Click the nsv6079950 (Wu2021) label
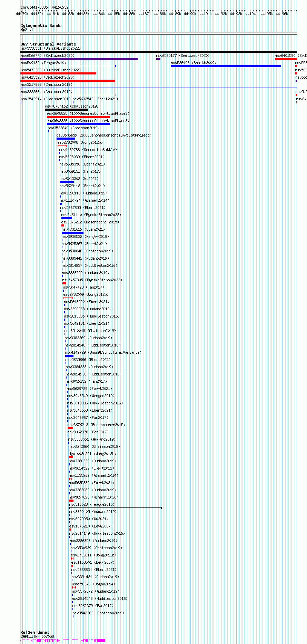The height and width of the screenshot is (644, 307). click(x=89, y=519)
